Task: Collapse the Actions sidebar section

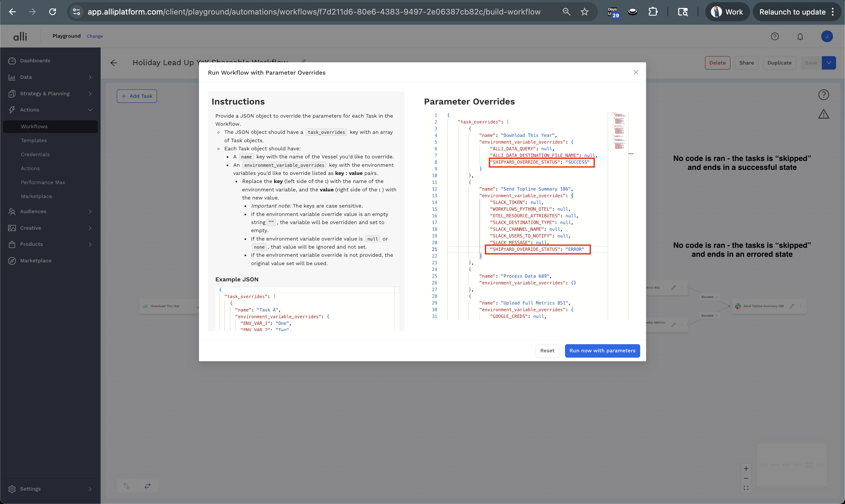Action: [50, 110]
